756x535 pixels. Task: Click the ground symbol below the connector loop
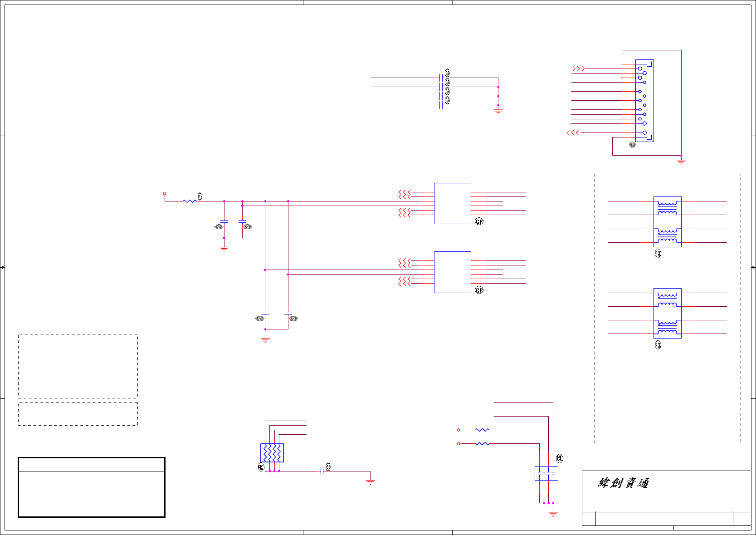pyautogui.click(x=681, y=161)
